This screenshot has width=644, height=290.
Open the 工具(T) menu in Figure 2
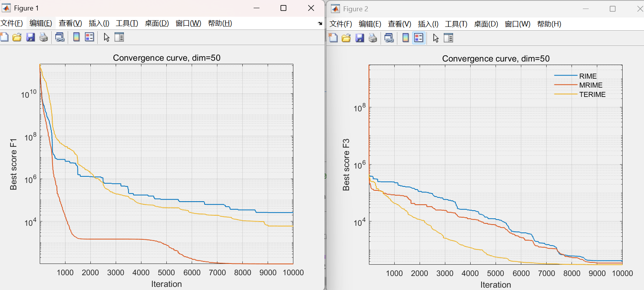pos(456,24)
